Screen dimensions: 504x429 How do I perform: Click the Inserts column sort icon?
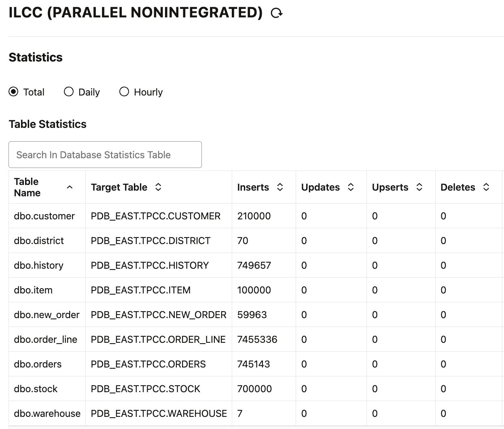pos(280,187)
